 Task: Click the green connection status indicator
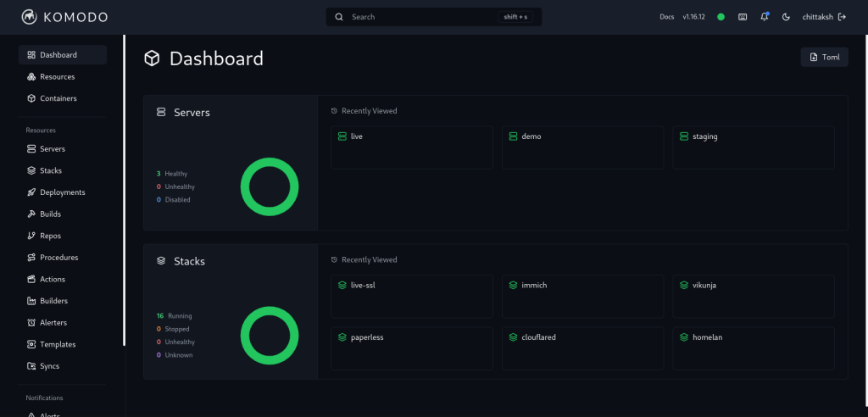(x=721, y=17)
